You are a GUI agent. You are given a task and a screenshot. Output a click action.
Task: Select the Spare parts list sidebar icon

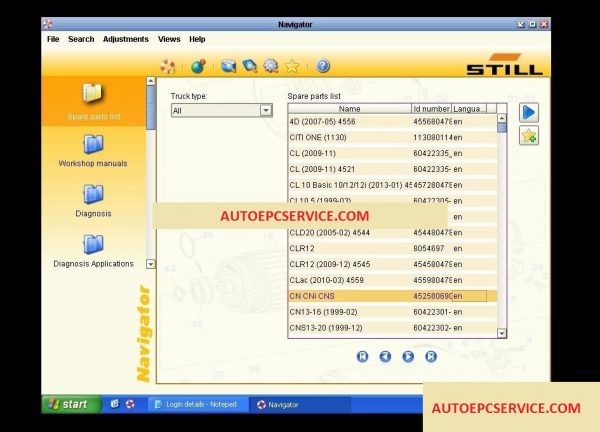tap(93, 93)
